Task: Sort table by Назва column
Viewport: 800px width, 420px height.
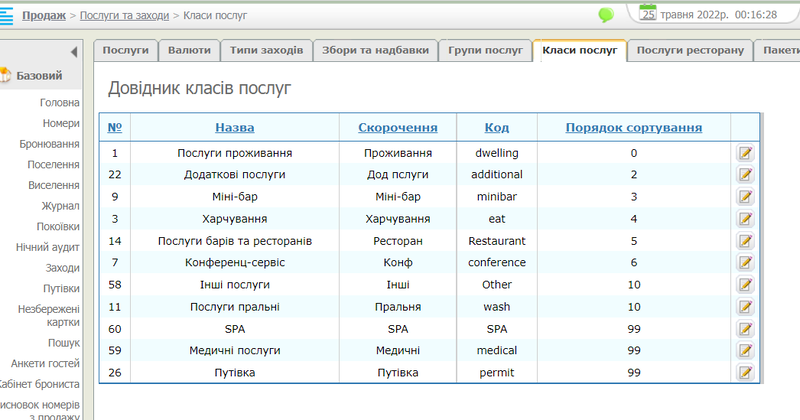Action: coord(234,127)
